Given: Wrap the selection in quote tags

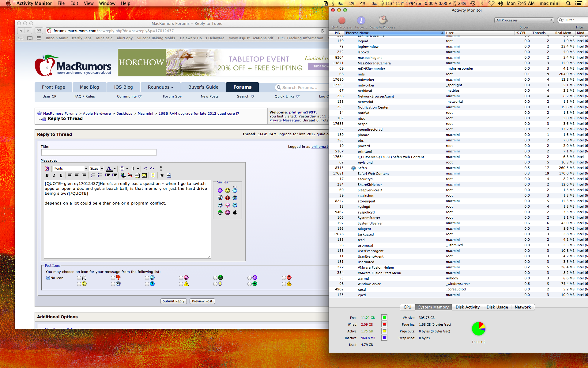Looking at the screenshot, I should pyautogui.click(x=153, y=175).
